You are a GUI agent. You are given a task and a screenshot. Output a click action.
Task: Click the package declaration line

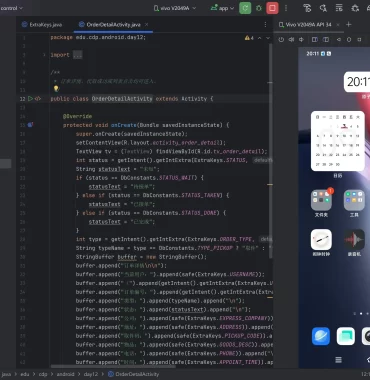(x=98, y=37)
